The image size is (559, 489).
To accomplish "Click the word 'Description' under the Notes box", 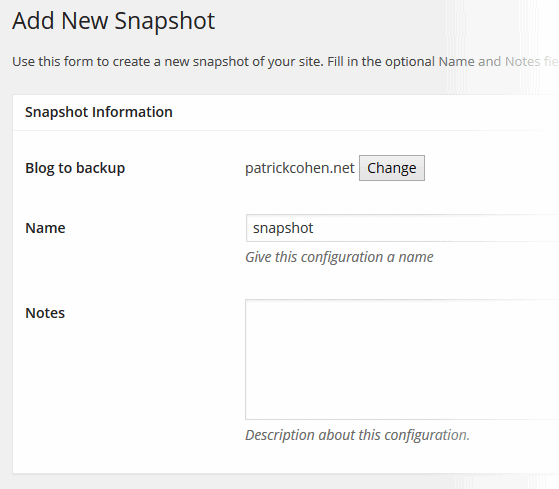I will tap(280, 435).
